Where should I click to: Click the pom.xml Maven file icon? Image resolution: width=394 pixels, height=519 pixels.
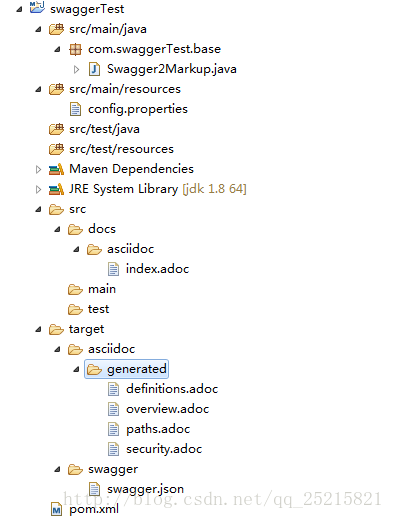point(56,509)
